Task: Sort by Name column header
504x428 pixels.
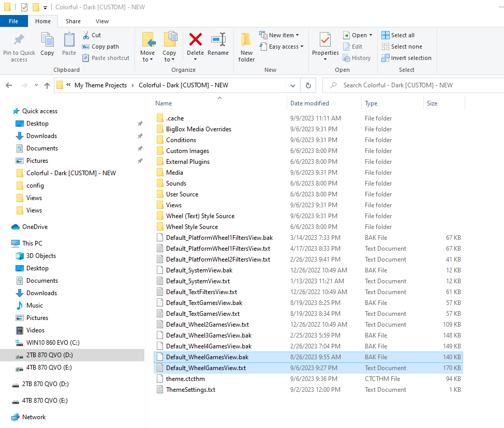Action: [x=164, y=103]
